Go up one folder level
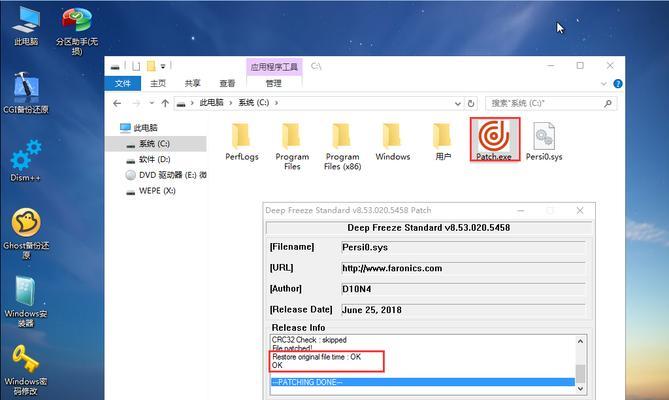Viewport: 669px width, 400px height. [x=165, y=103]
